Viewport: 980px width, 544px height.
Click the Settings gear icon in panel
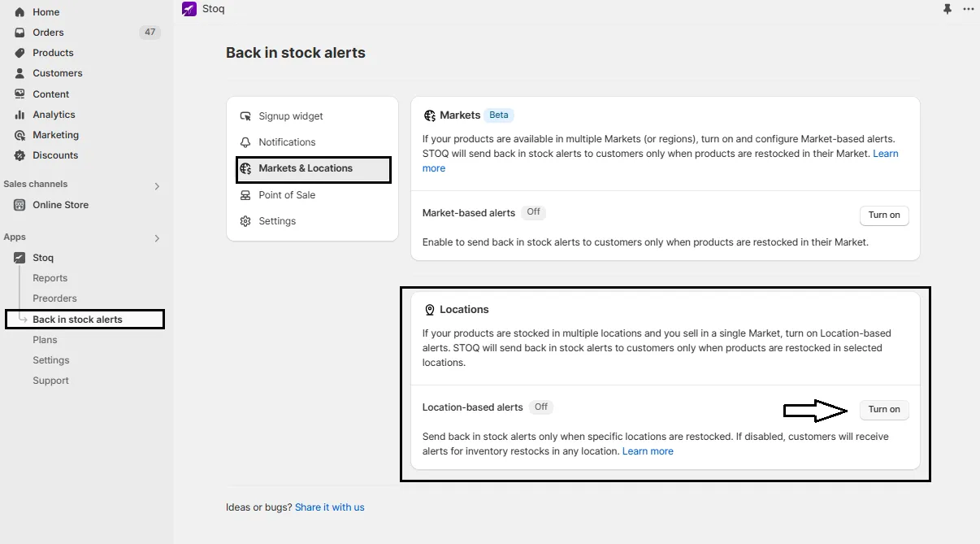[x=245, y=221]
